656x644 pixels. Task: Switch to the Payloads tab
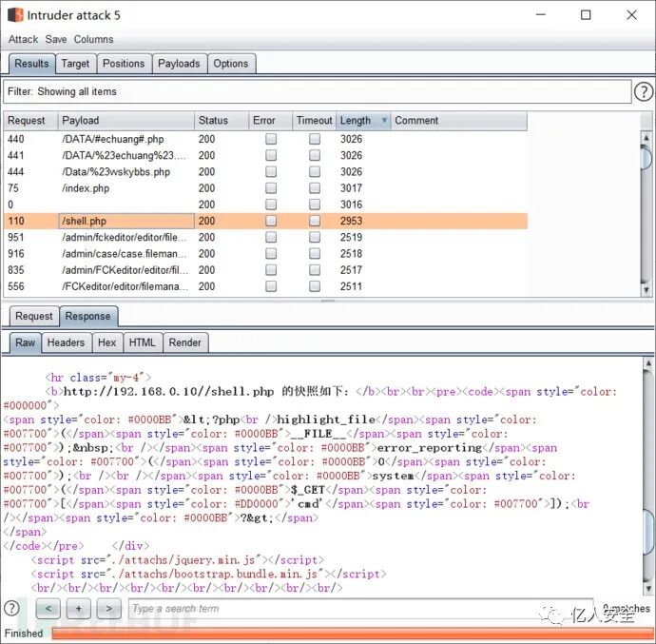click(x=179, y=64)
